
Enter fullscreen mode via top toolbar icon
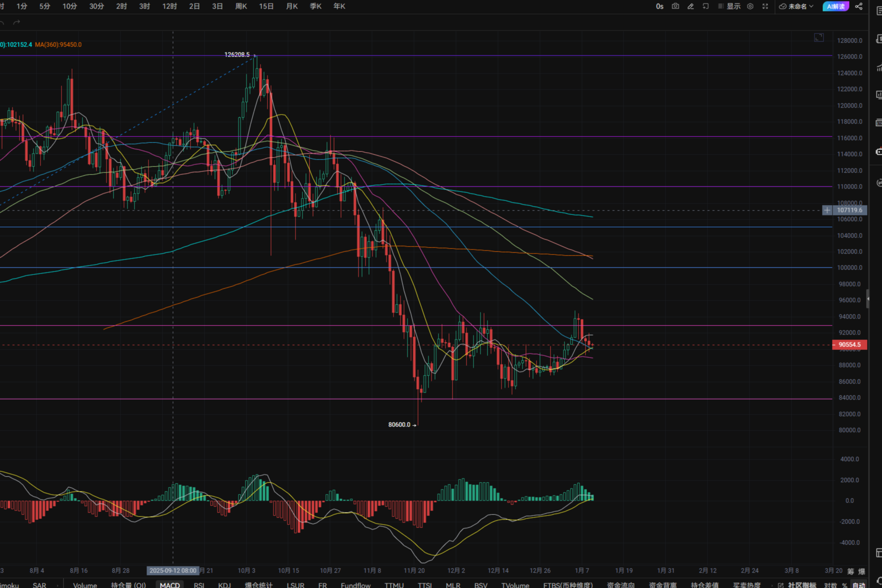pyautogui.click(x=765, y=6)
